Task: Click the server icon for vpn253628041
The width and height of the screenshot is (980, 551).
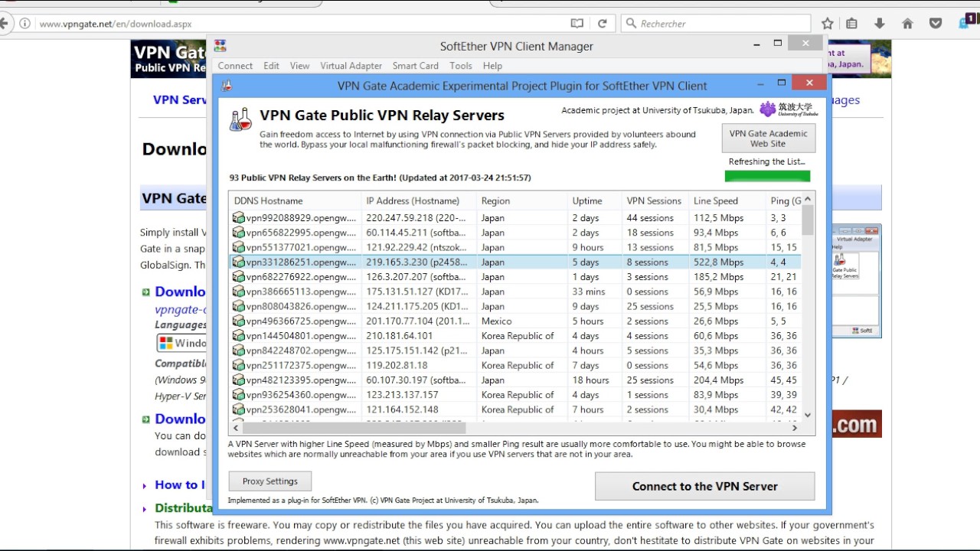Action: click(239, 409)
